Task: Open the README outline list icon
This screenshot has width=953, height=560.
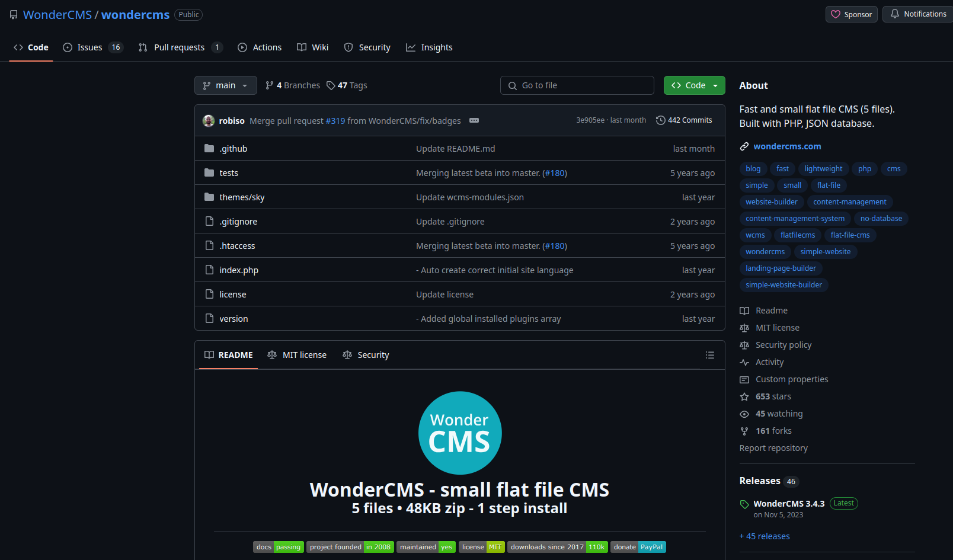Action: click(709, 355)
